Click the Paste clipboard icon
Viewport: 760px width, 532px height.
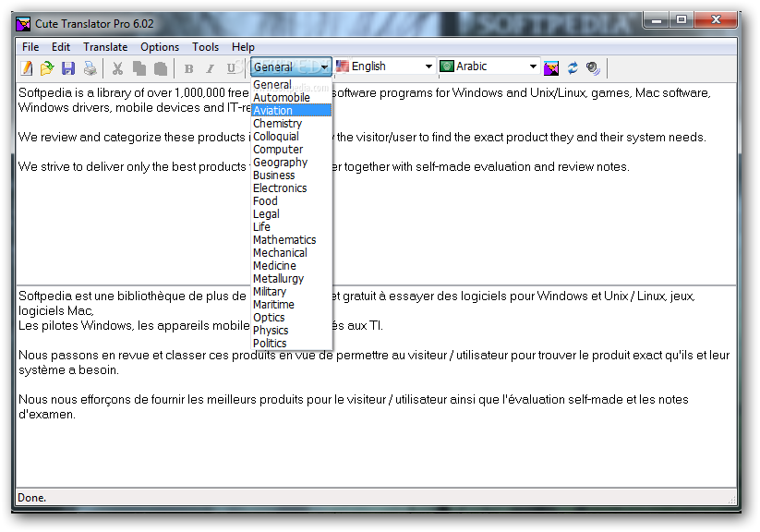pos(161,68)
